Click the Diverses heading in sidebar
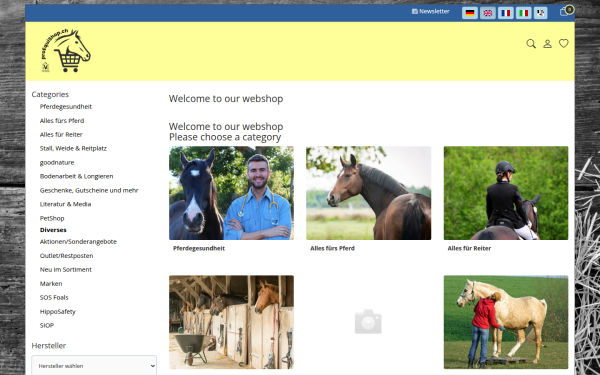Image resolution: width=600 pixels, height=375 pixels. [x=53, y=230]
